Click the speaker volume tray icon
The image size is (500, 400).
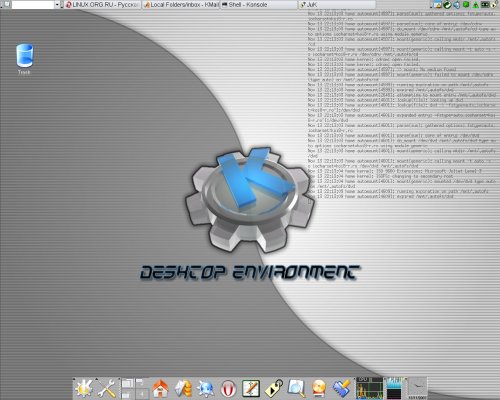coord(457,5)
